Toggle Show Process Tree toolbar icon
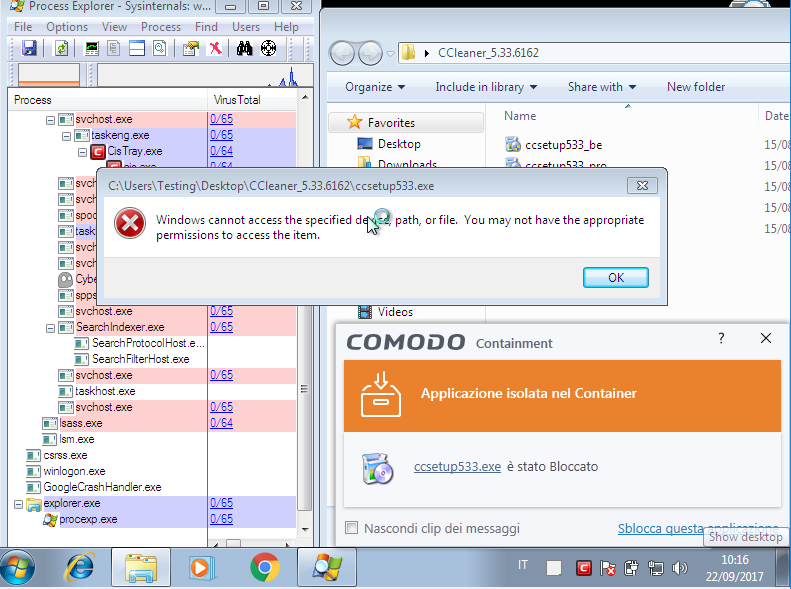The image size is (791, 589). pyautogui.click(x=114, y=48)
